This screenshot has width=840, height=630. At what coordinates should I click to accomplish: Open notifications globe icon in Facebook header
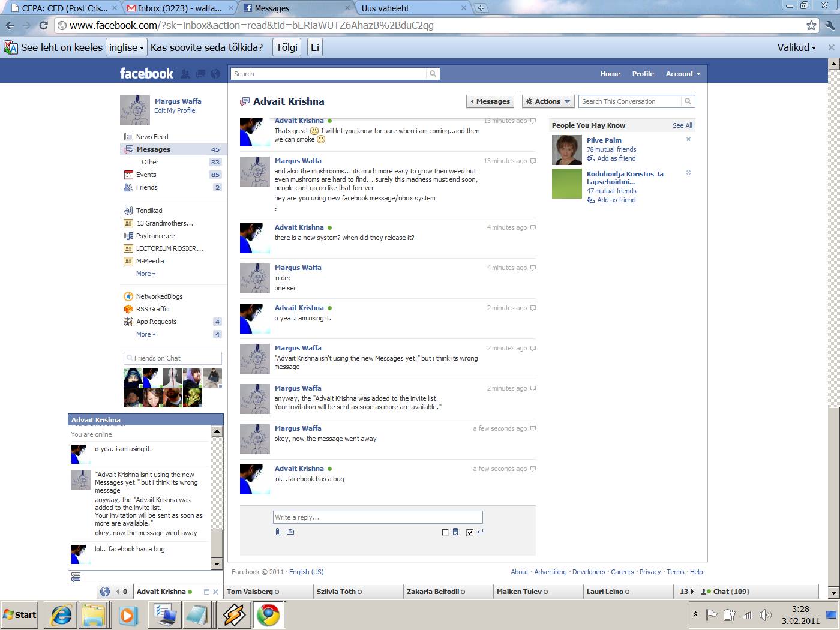tap(215, 74)
